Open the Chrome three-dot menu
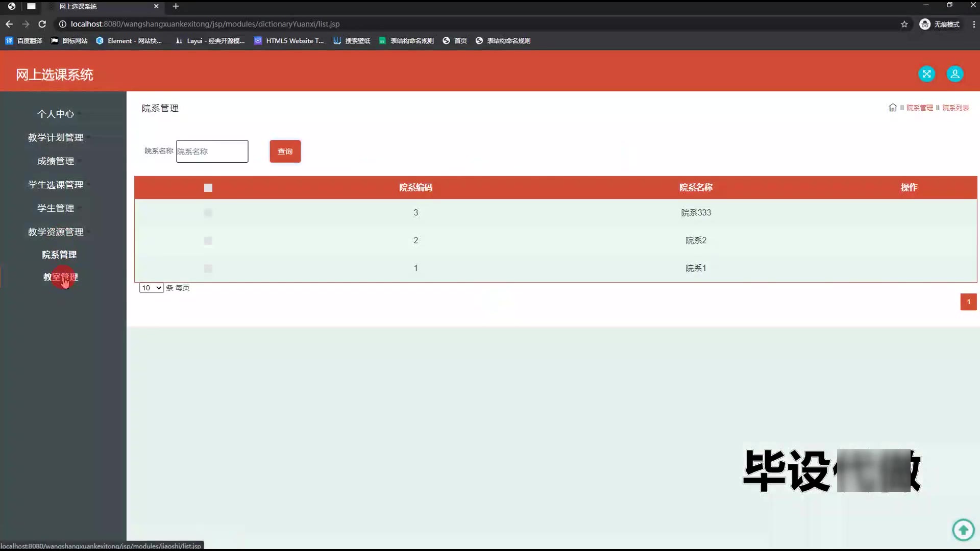 pyautogui.click(x=973, y=24)
